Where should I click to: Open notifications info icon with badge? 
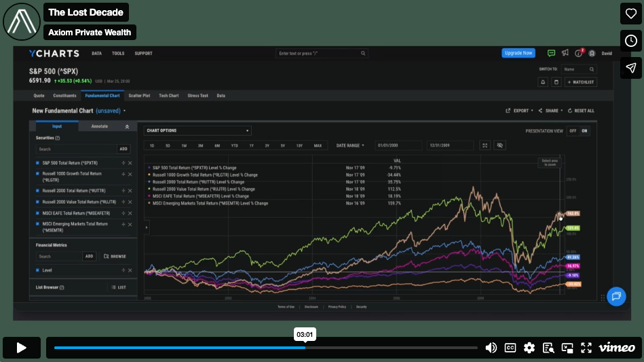pyautogui.click(x=579, y=53)
